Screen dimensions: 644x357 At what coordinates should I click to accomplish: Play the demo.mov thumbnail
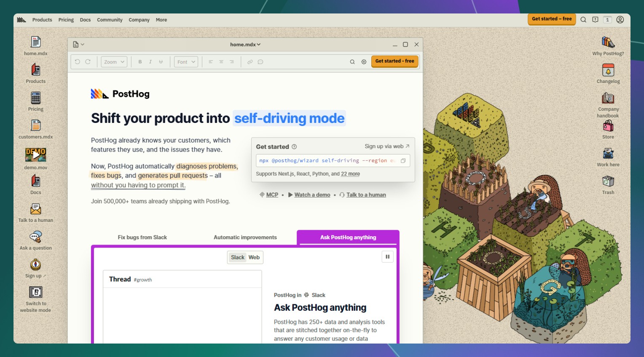click(36, 155)
